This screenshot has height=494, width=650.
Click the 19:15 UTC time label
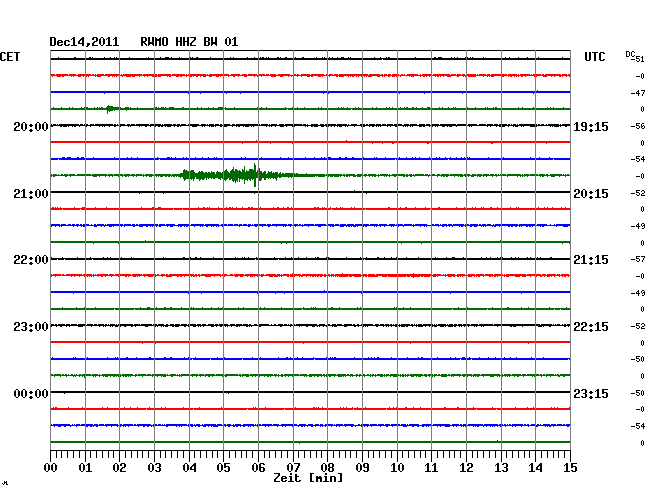(x=591, y=127)
